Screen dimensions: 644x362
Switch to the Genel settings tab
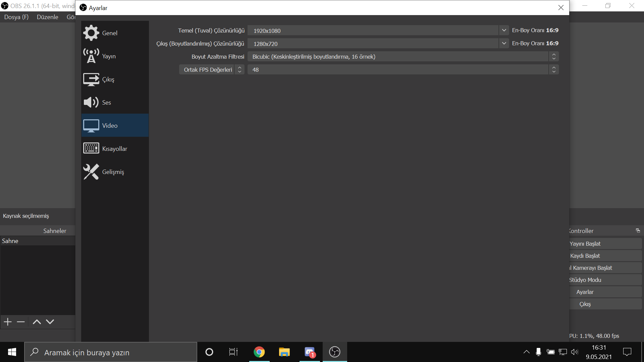(x=115, y=33)
